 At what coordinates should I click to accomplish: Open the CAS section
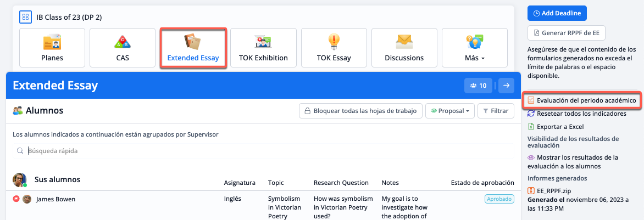click(123, 48)
